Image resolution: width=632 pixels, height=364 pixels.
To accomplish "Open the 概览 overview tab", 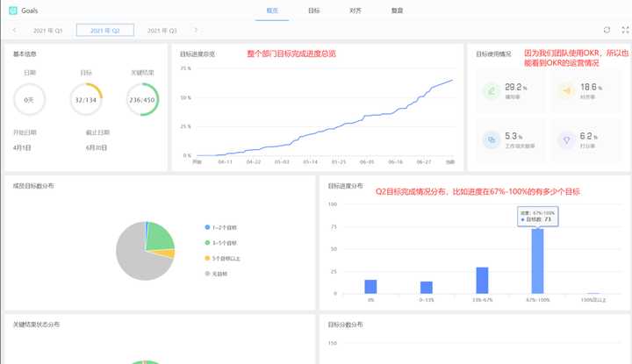I will click(x=272, y=11).
